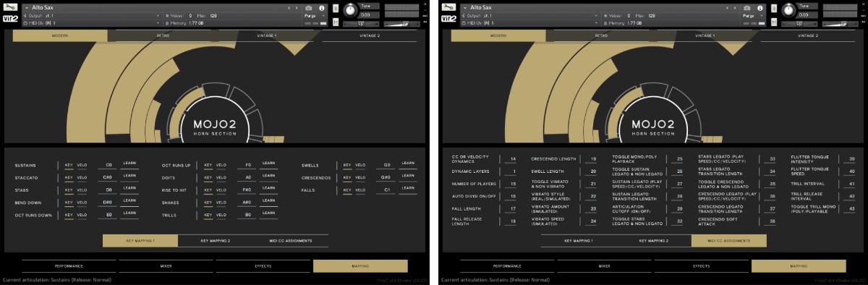
Task: Mute the instrument with M button on MIDI CC screen
Action: (773, 22)
